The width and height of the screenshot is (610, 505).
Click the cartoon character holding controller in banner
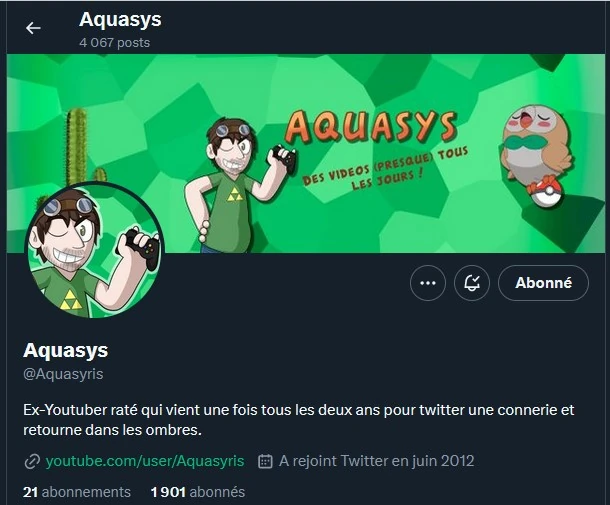[238, 185]
